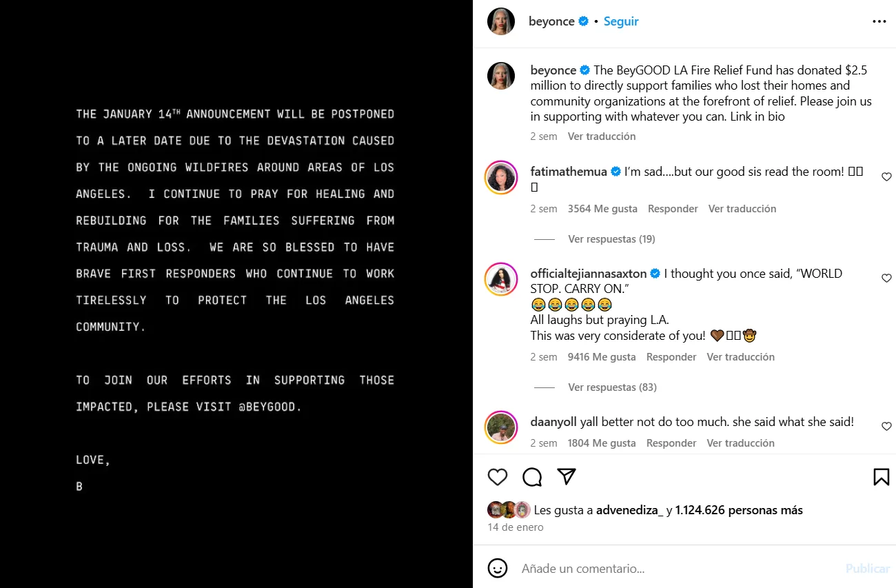
Task: Open beyonce's profile picture in the header
Action: 501,21
